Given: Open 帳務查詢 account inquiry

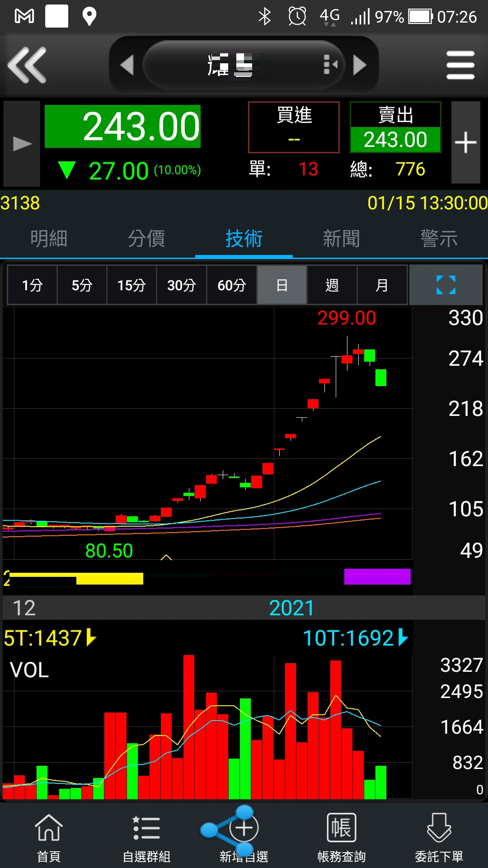Looking at the screenshot, I should pos(342,837).
